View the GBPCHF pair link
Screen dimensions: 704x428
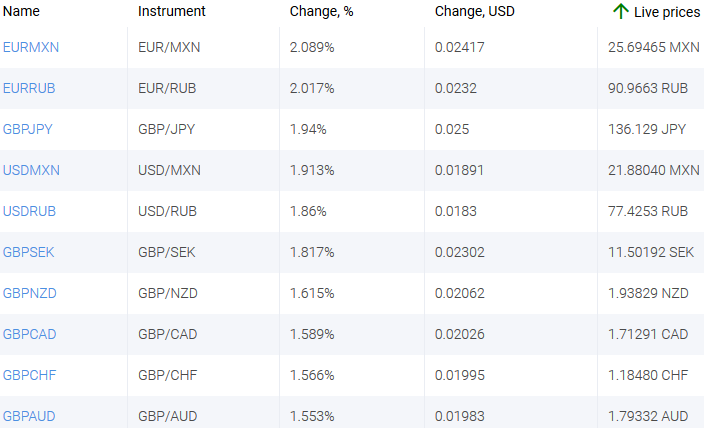(28, 375)
